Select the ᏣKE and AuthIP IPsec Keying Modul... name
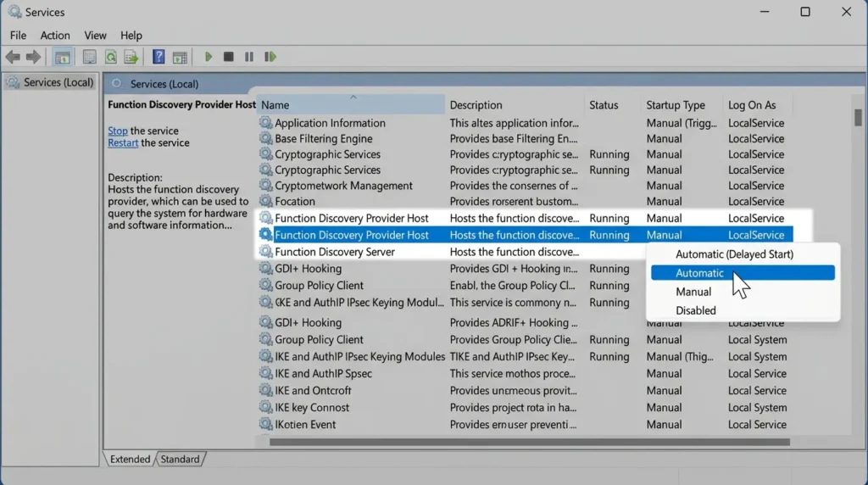The image size is (868, 485). (359, 303)
